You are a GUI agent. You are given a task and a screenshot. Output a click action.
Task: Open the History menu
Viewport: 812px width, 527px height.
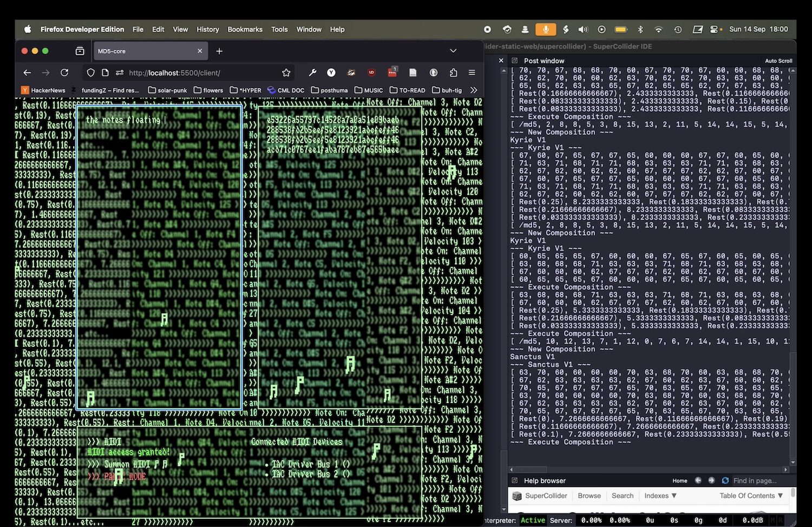pyautogui.click(x=207, y=29)
